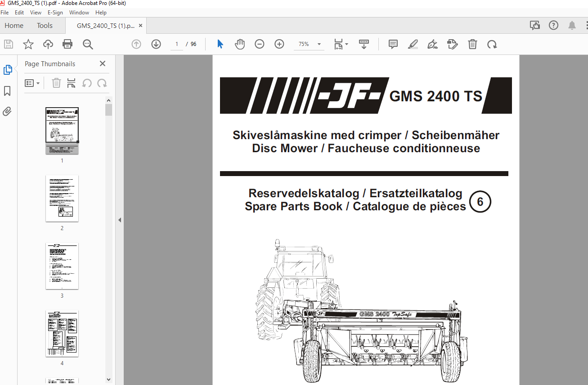
Task: Go to the previous page arrow
Action: [136, 44]
